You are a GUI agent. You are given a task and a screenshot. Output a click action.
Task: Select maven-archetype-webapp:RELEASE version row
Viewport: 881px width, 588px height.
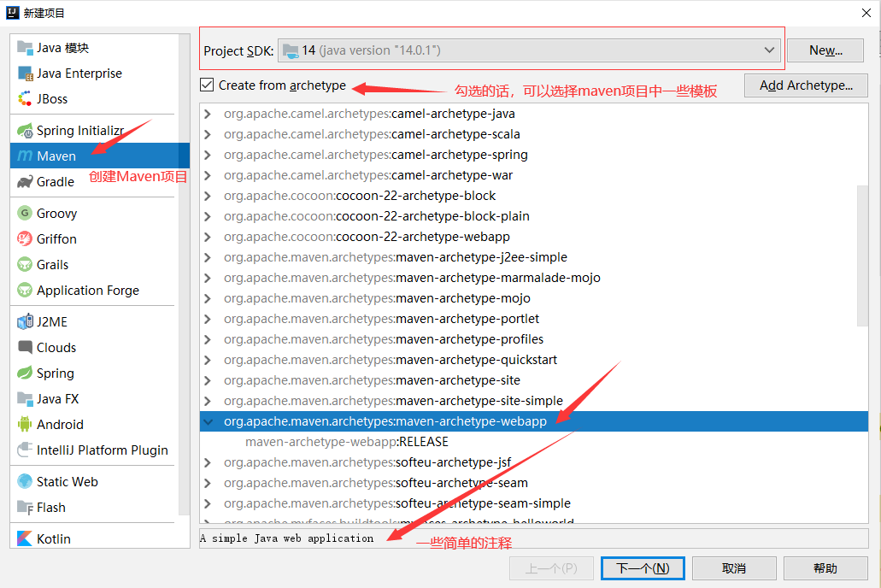[x=534, y=442]
